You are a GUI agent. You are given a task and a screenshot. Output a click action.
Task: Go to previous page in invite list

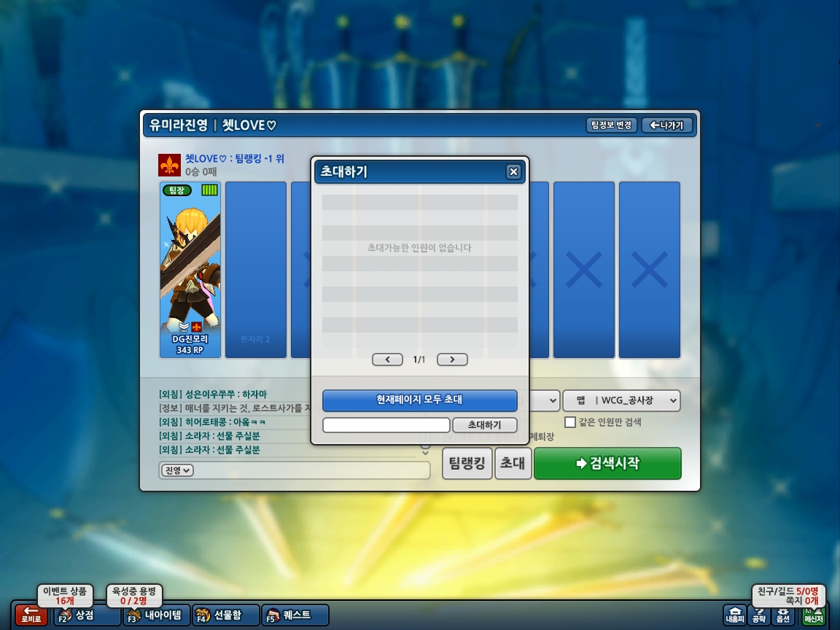[387, 359]
